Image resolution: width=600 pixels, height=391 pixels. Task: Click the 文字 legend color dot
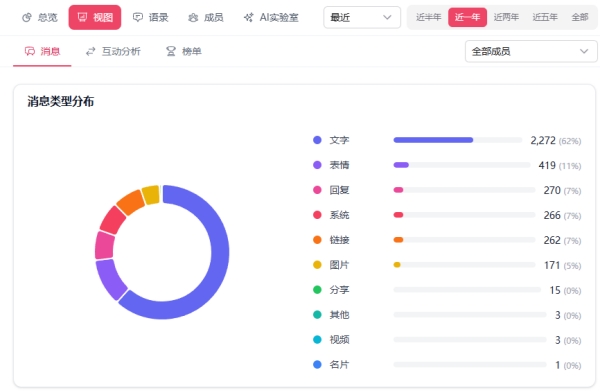[x=317, y=140]
